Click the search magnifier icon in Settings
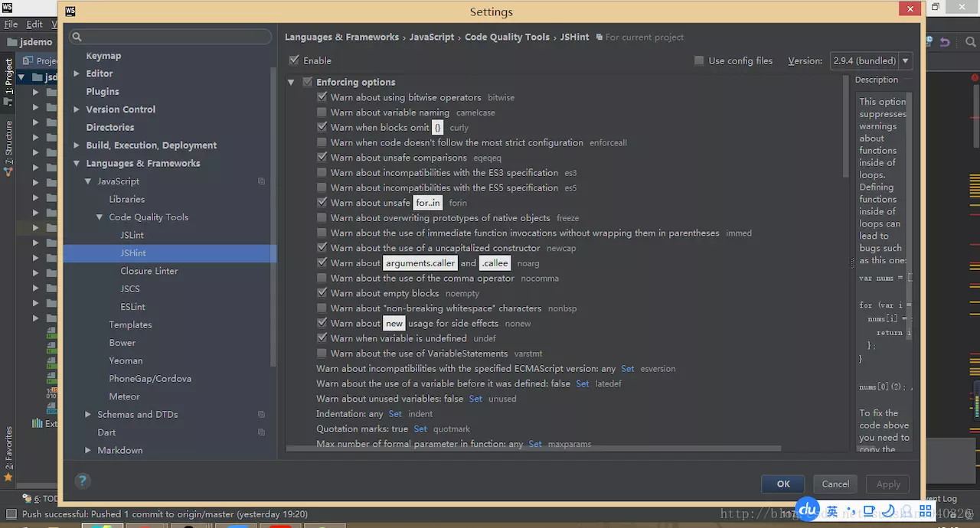Viewport: 980px width, 528px height. tap(77, 37)
